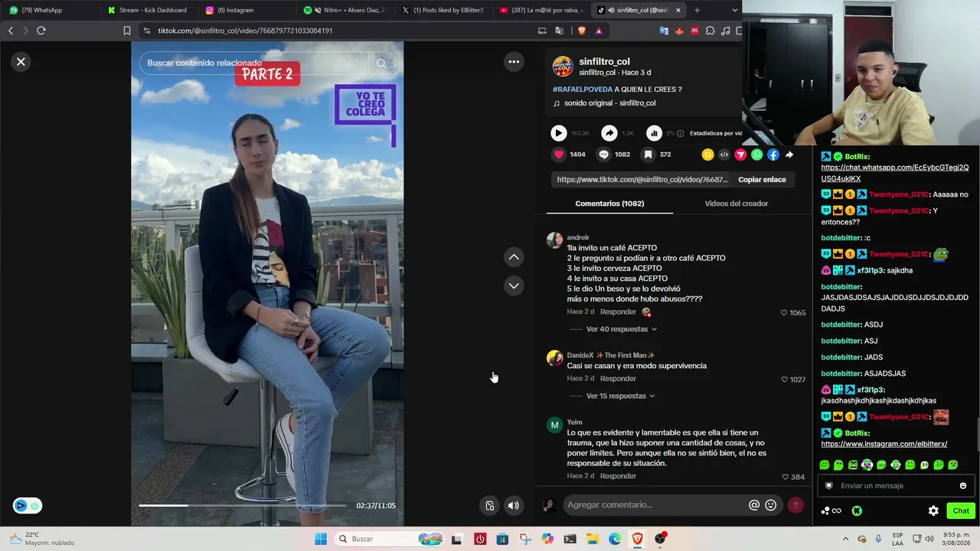Screen dimensions: 980x551
Task: Bookmark this page in the address bar
Action: coord(127,31)
